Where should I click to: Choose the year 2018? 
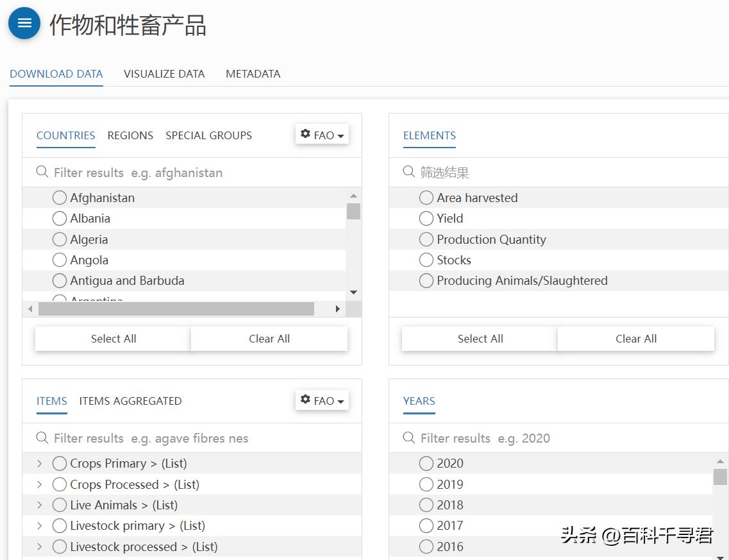tap(426, 505)
